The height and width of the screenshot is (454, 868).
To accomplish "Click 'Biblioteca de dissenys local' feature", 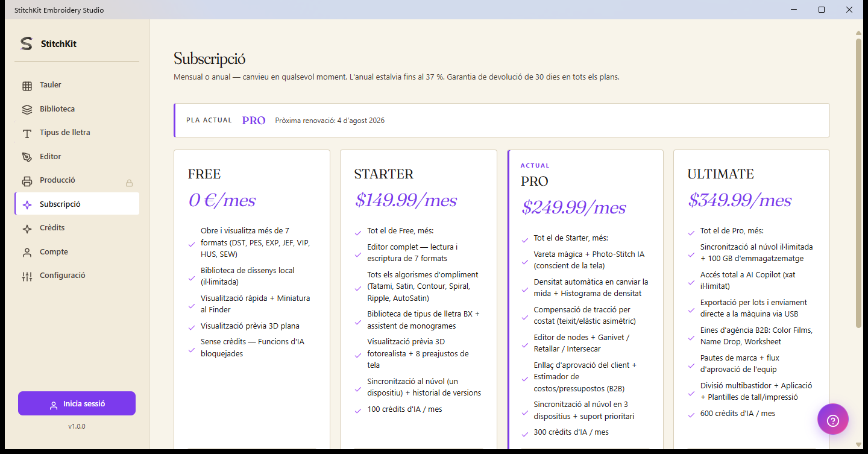I will pos(248,276).
